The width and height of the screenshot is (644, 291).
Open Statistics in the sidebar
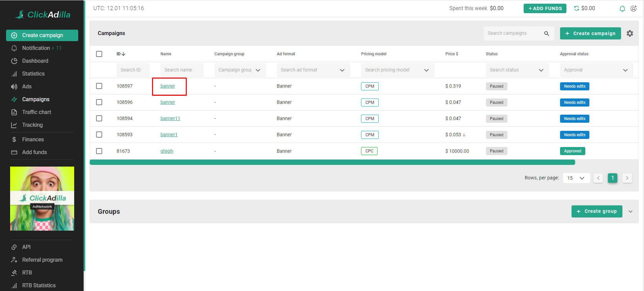tap(33, 74)
